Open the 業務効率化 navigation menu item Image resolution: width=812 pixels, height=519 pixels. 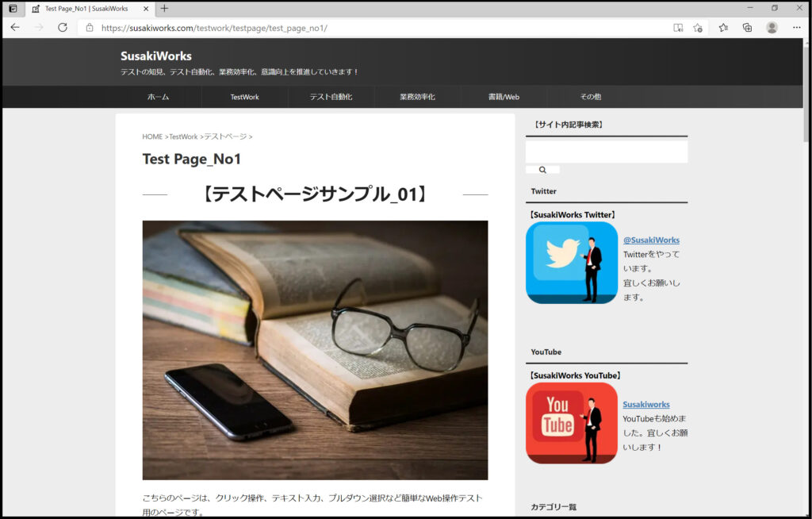point(417,97)
